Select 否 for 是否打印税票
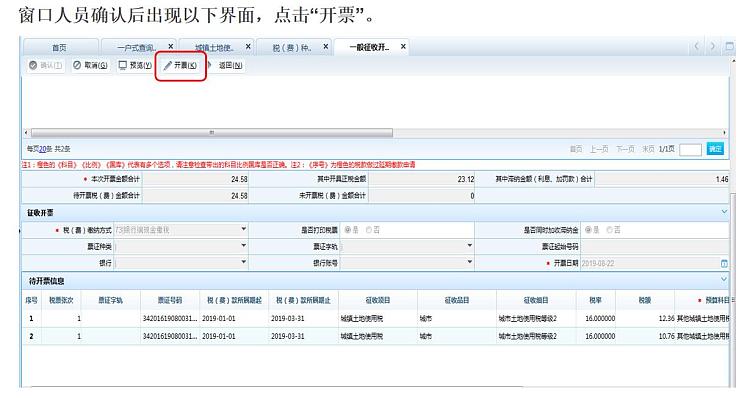The width and height of the screenshot is (750, 398). tap(369, 230)
